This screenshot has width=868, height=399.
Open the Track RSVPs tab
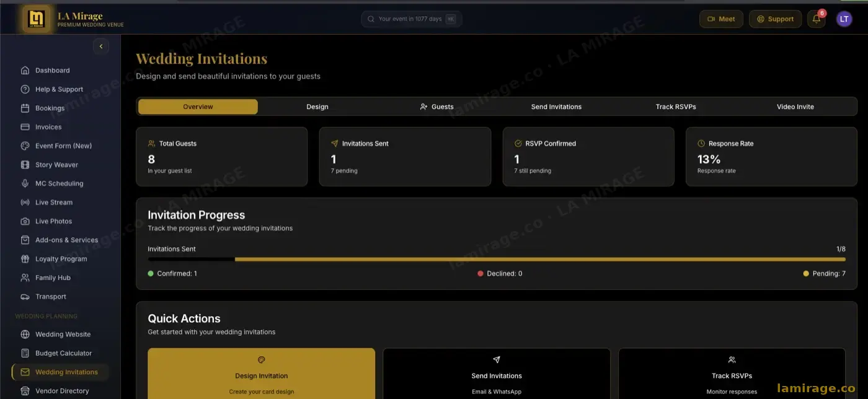[676, 107]
